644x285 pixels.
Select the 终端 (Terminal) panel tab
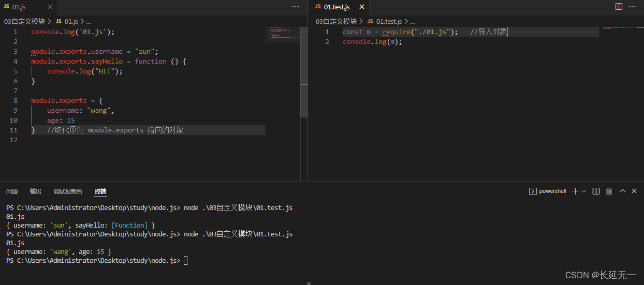(x=100, y=191)
